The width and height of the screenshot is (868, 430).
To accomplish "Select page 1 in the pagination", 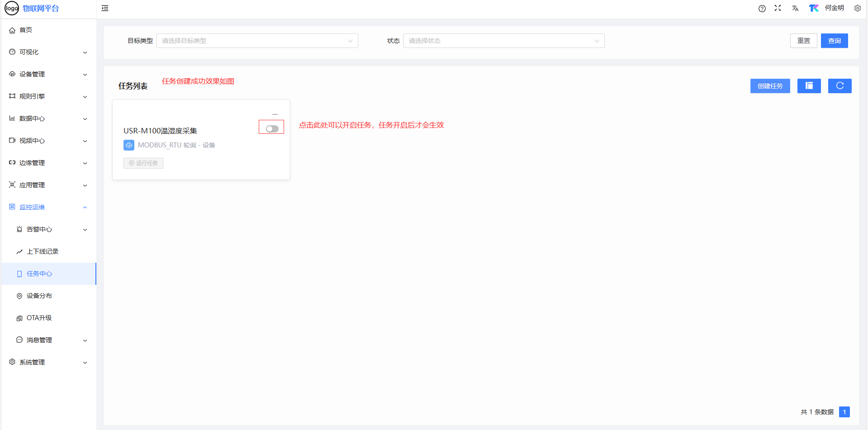I will 844,412.
